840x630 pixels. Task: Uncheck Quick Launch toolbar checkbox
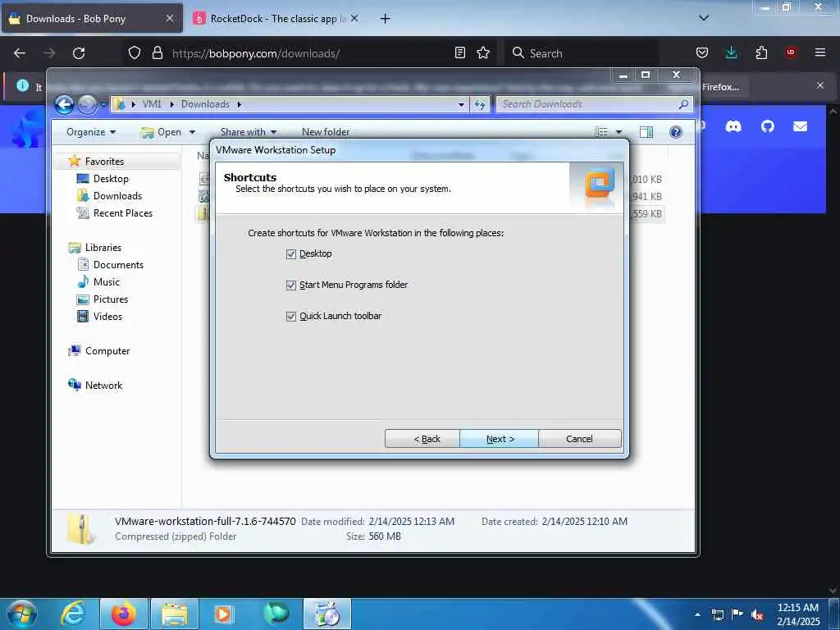(x=291, y=316)
